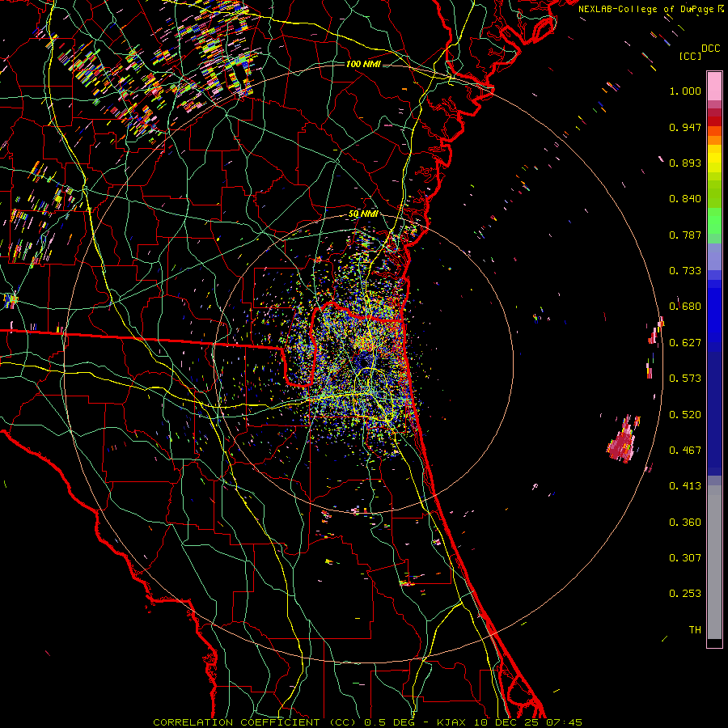Click the 0.573 value on color scale
The image size is (728, 728).
tap(685, 379)
